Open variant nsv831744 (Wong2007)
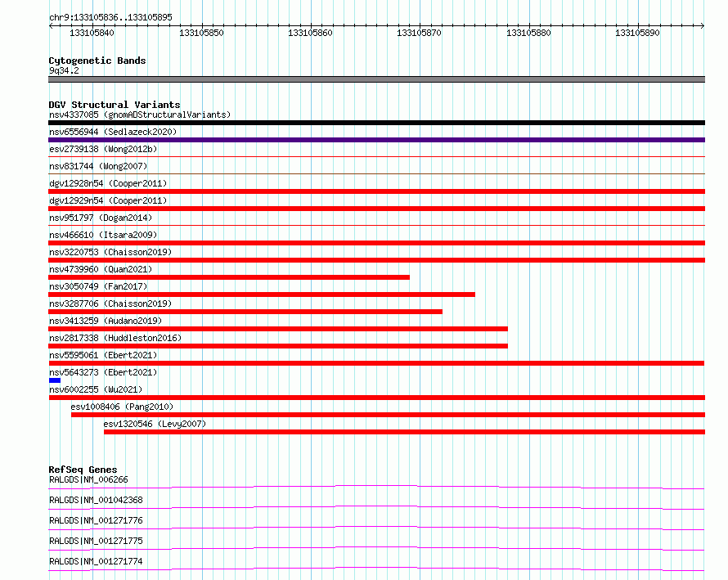This screenshot has height=580, width=728. pyautogui.click(x=98, y=166)
